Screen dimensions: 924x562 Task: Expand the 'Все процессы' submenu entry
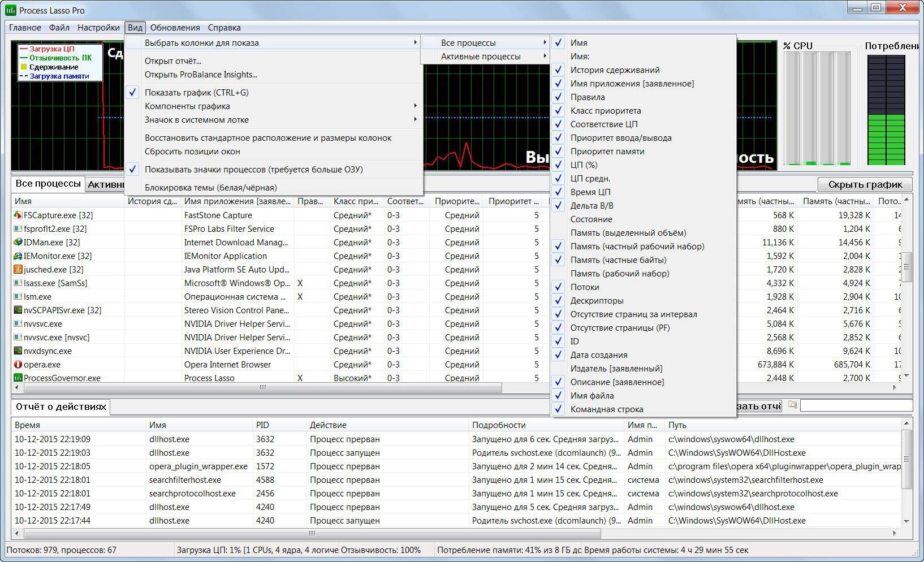pos(486,42)
